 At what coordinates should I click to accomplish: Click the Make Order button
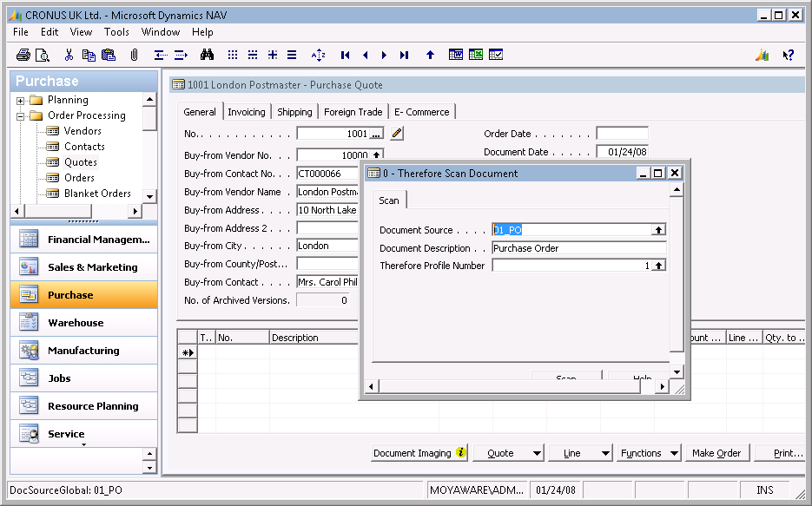click(716, 453)
